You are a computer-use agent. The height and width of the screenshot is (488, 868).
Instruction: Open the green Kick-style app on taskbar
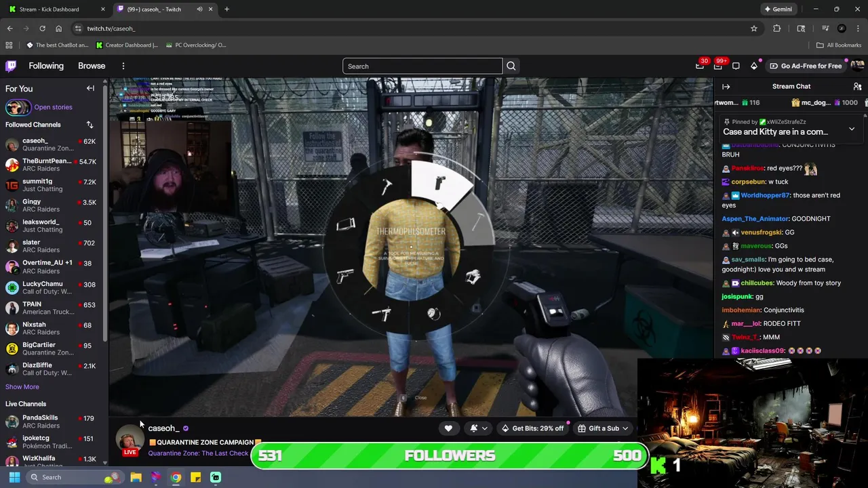tap(215, 477)
